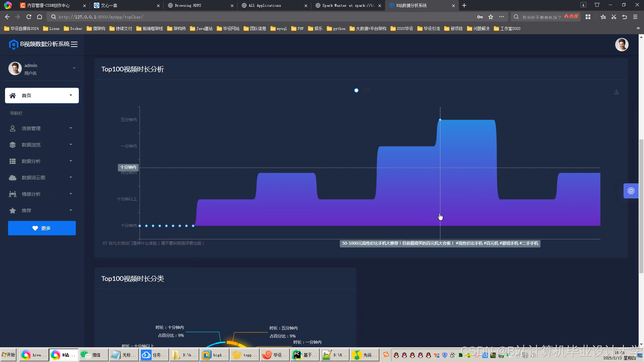Click the hamburger menu icon beside the title

click(74, 44)
